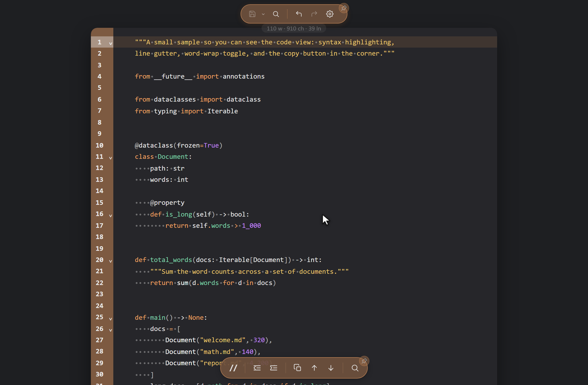Click line number 10 in the gutter
The height and width of the screenshot is (385, 588).
coord(99,145)
